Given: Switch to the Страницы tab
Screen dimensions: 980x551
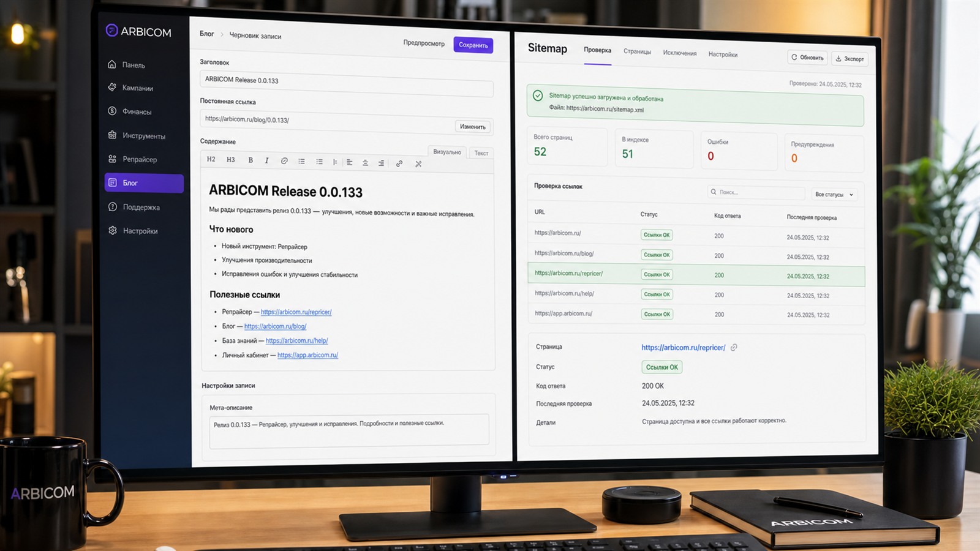Looking at the screenshot, I should pos(637,51).
